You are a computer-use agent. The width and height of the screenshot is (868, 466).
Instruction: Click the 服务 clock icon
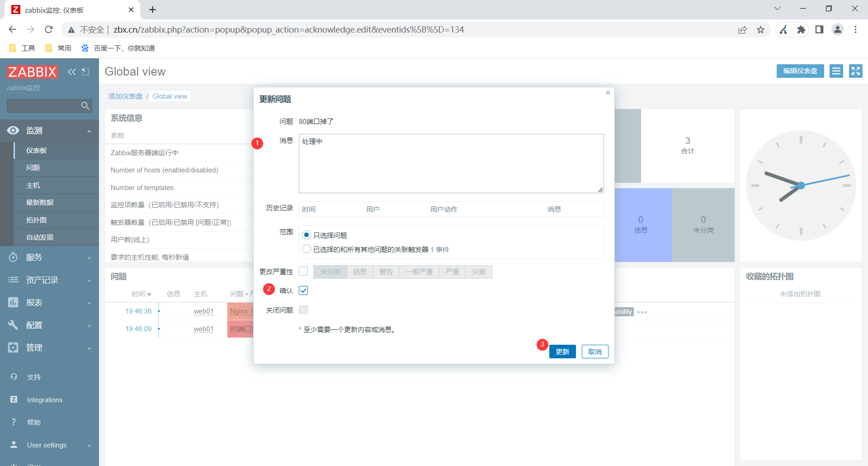(x=13, y=257)
